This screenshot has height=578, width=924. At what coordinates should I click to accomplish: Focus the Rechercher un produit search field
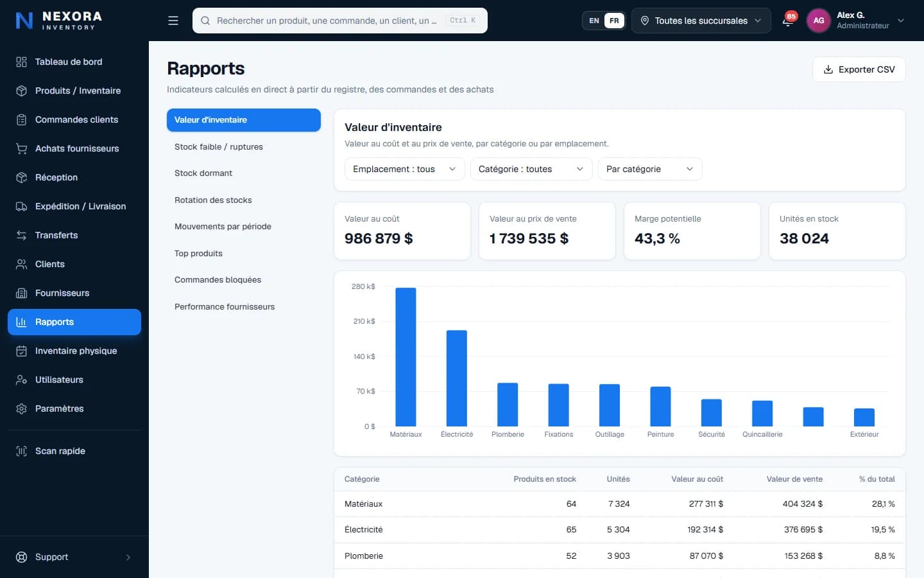340,21
